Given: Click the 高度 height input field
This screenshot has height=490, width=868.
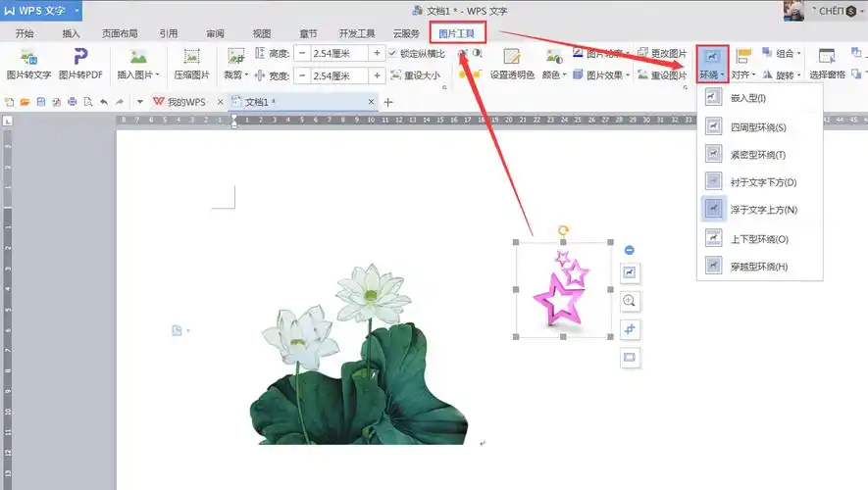Looking at the screenshot, I should pos(338,53).
